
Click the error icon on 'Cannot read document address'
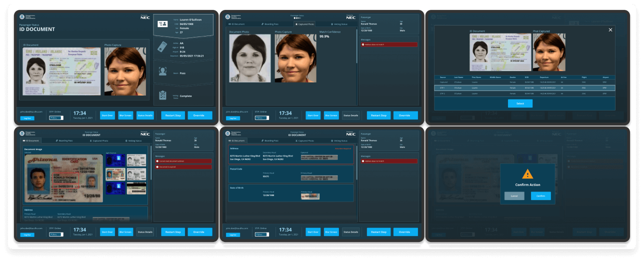(158, 161)
